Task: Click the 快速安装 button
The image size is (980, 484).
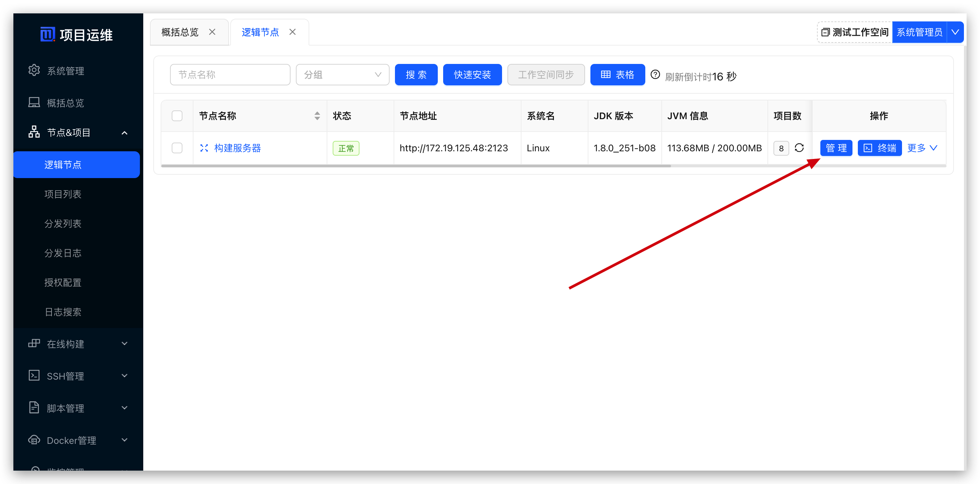Action: coord(472,75)
